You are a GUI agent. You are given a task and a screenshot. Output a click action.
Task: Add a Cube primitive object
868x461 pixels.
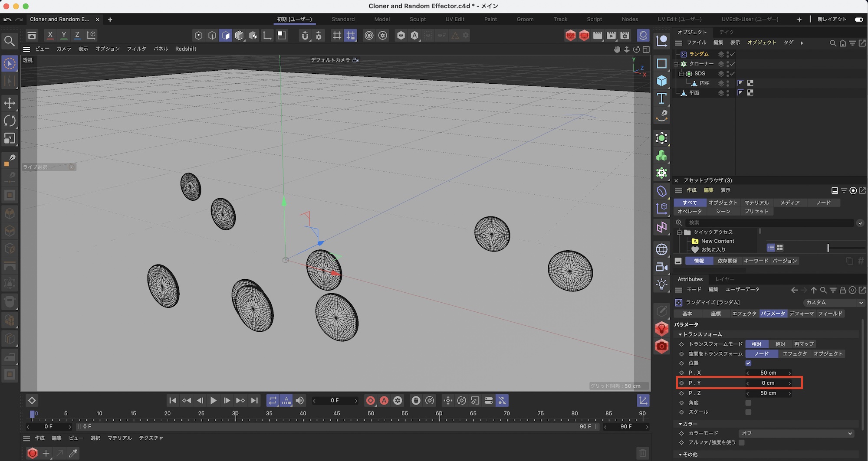click(x=661, y=81)
